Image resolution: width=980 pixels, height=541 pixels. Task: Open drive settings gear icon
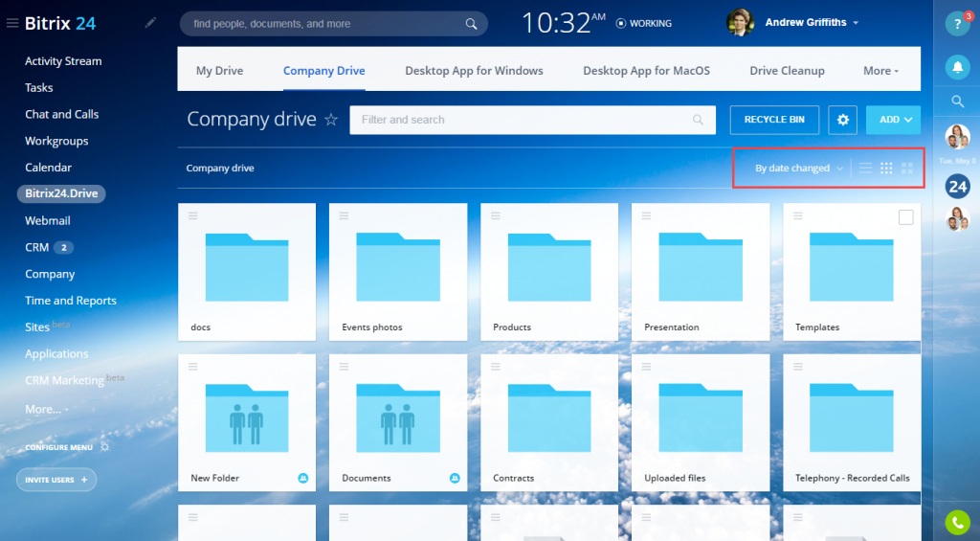pos(842,120)
